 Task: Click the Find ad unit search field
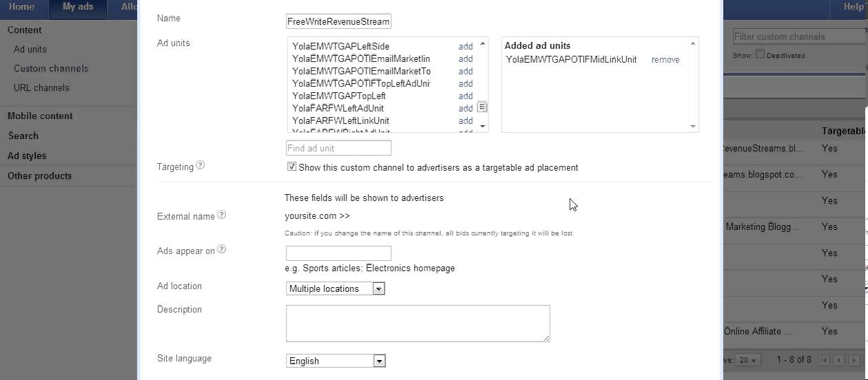click(x=338, y=148)
